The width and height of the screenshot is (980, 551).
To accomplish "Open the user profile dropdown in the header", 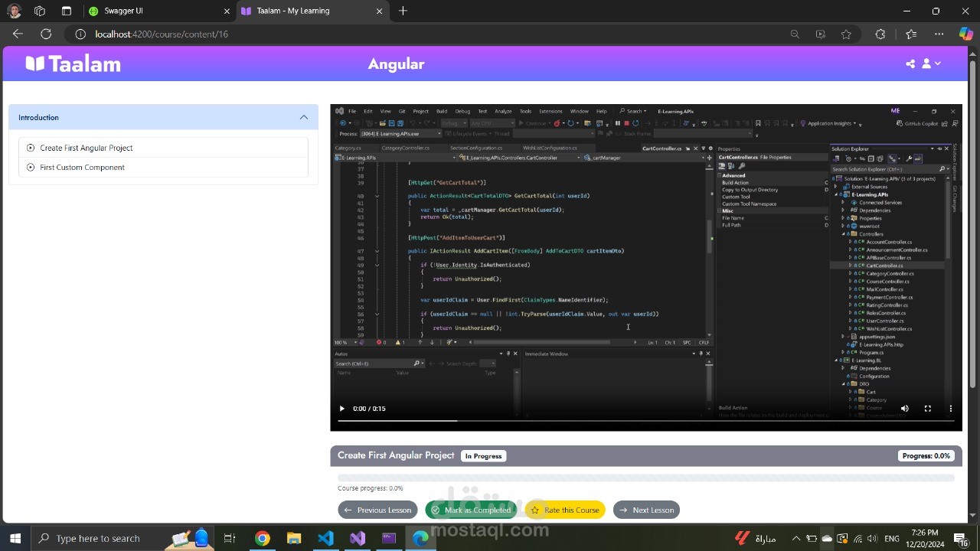I will pos(931,64).
